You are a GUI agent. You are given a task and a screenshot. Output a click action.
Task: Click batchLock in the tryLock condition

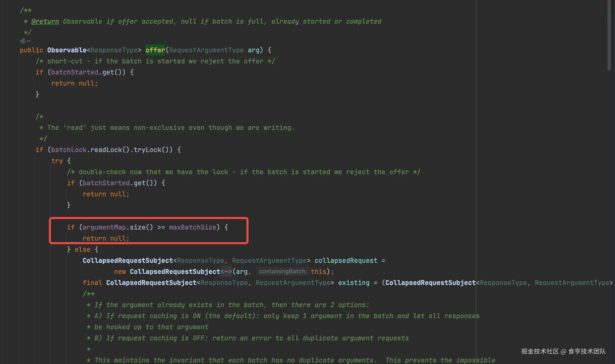tap(69, 150)
